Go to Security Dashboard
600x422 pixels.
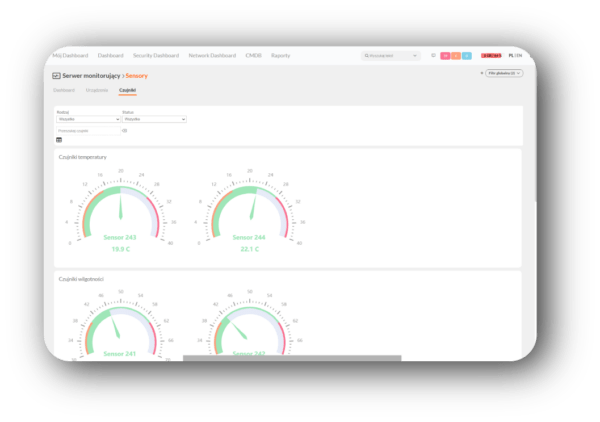click(156, 55)
